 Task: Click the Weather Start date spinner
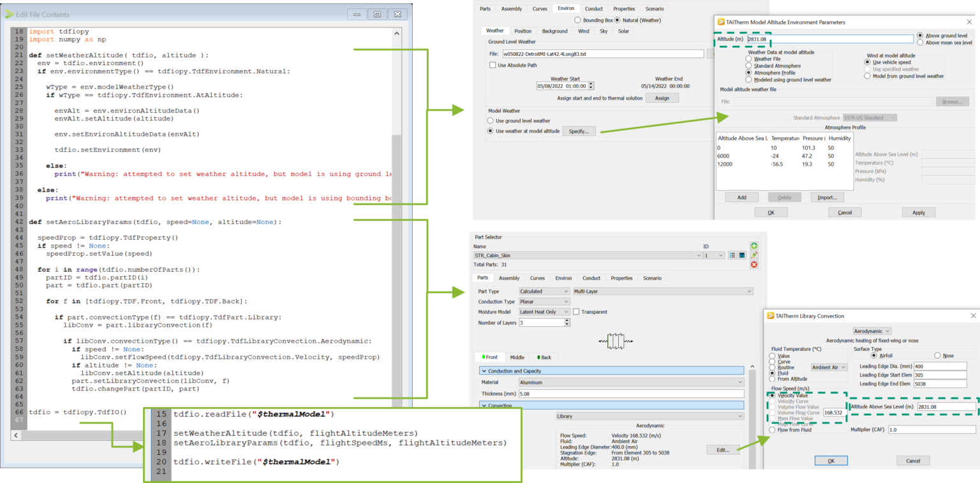click(591, 85)
